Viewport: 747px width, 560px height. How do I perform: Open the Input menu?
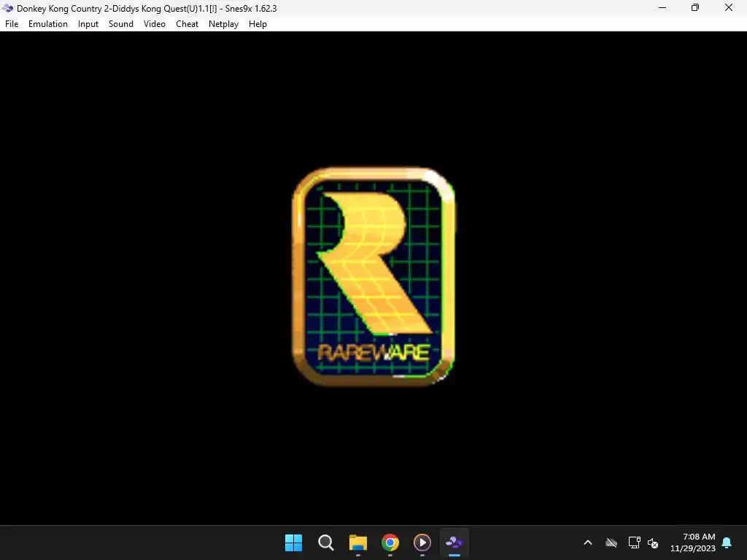pos(88,24)
